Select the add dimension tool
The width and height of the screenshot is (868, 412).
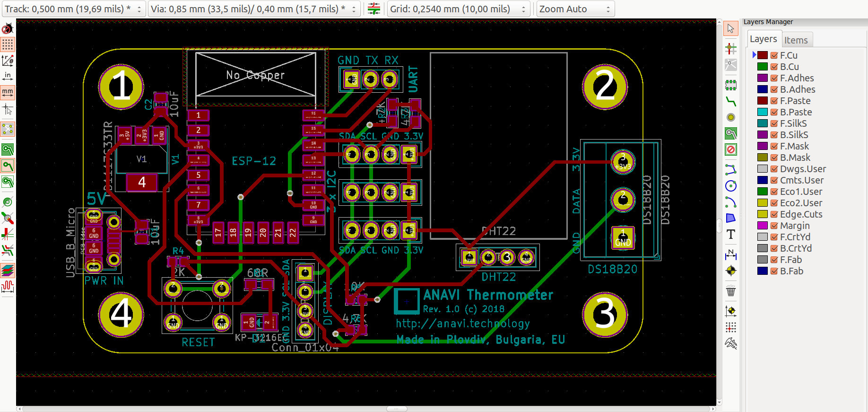[731, 254]
